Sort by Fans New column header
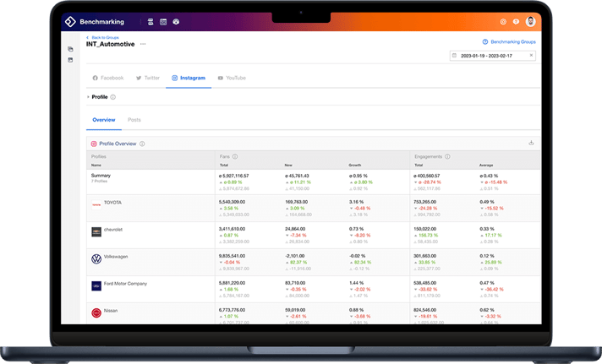Image resolution: width=602 pixels, height=364 pixels. [x=288, y=165]
